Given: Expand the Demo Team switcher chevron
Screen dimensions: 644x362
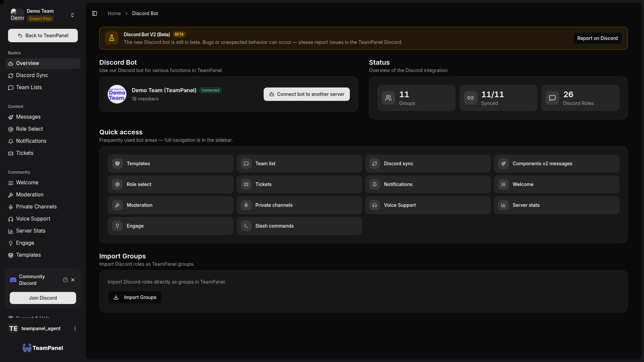Looking at the screenshot, I should (72, 15).
